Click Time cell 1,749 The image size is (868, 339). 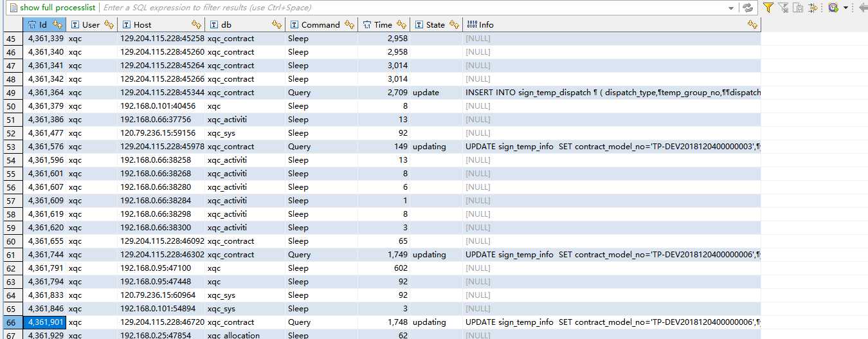tap(384, 255)
